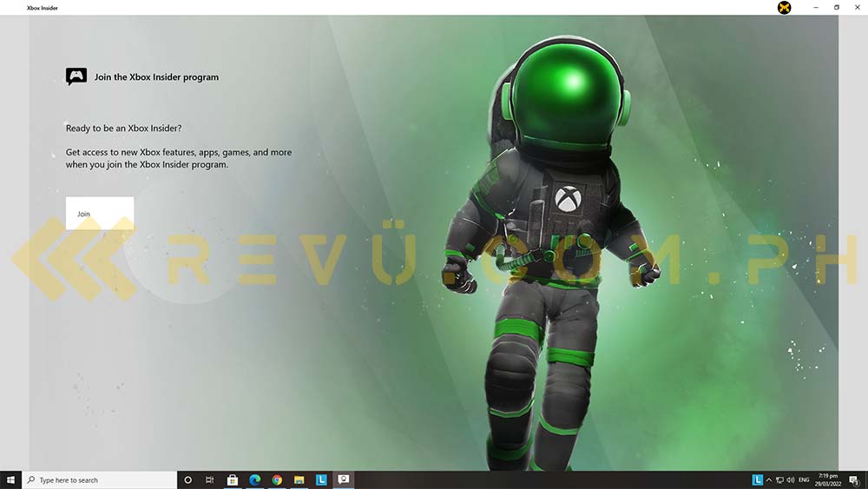Restore down the Xbox Insider window
The height and width of the screenshot is (489, 868).
[x=837, y=8]
